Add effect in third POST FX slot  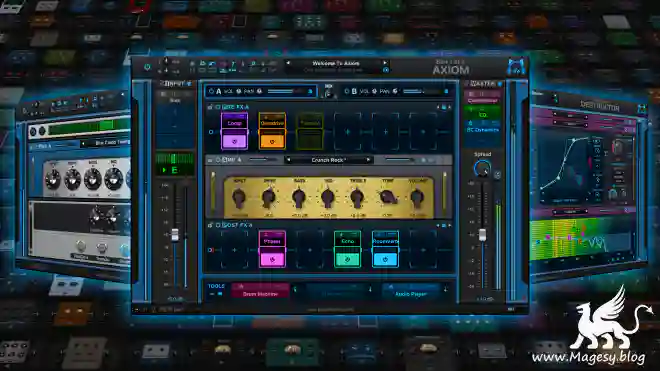tap(310, 250)
